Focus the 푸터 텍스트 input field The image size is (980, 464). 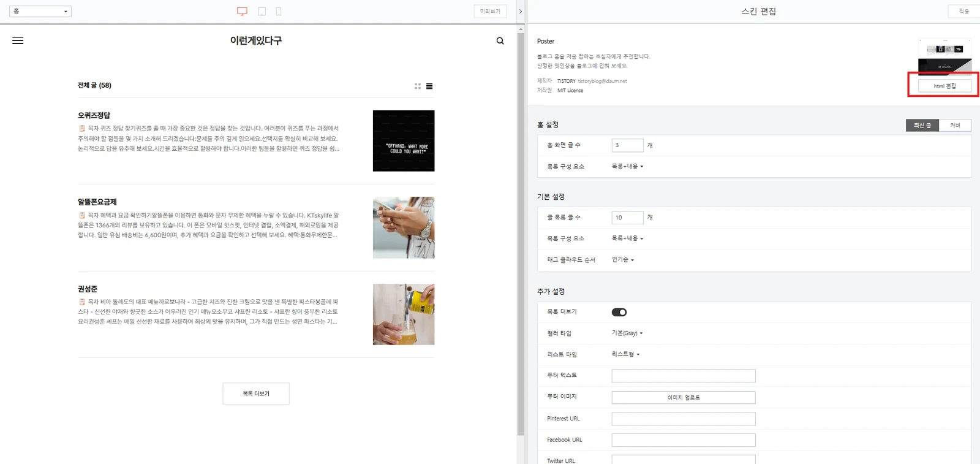click(684, 376)
